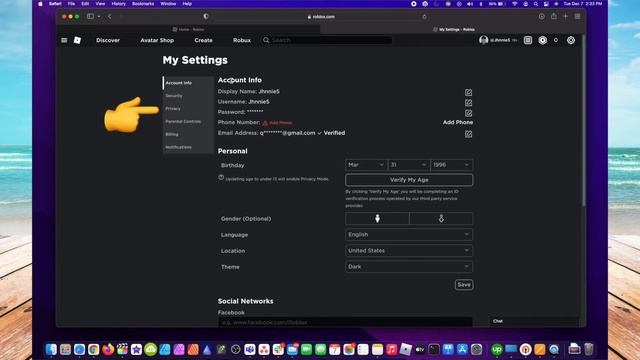640x360 pixels.
Task: Go to Avatar Shop in navigation
Action: (x=157, y=40)
